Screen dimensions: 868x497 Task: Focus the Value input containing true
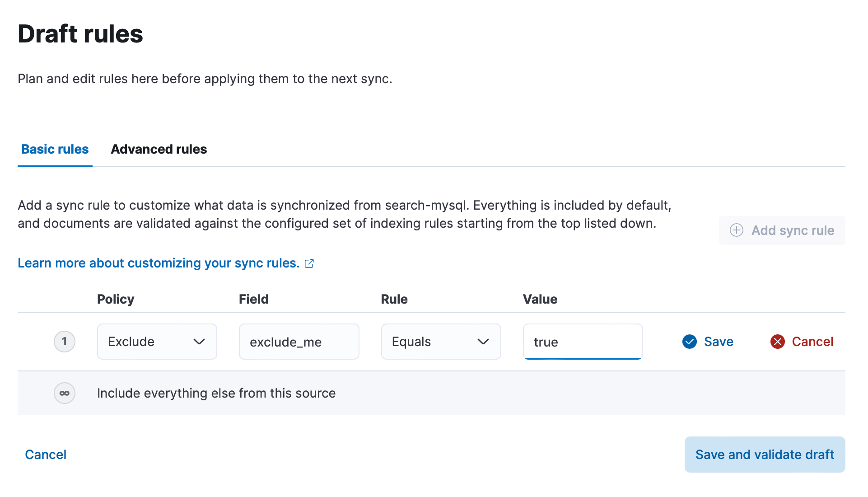click(583, 342)
